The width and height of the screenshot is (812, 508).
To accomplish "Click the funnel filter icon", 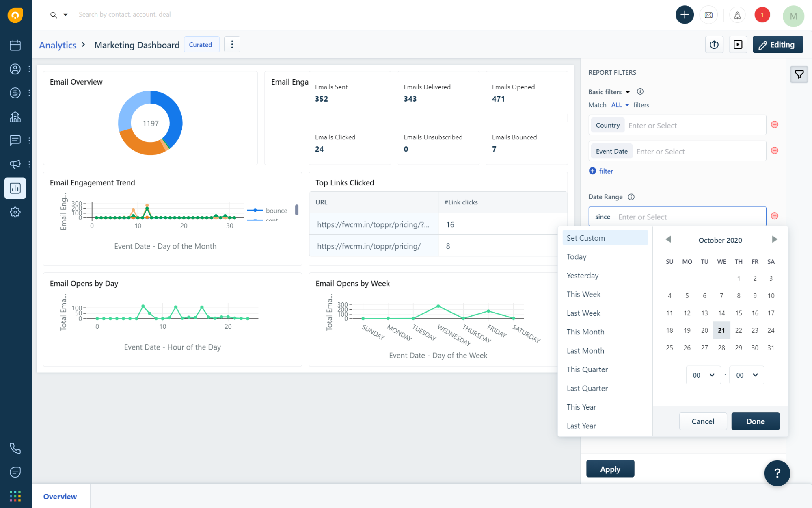I will [799, 74].
